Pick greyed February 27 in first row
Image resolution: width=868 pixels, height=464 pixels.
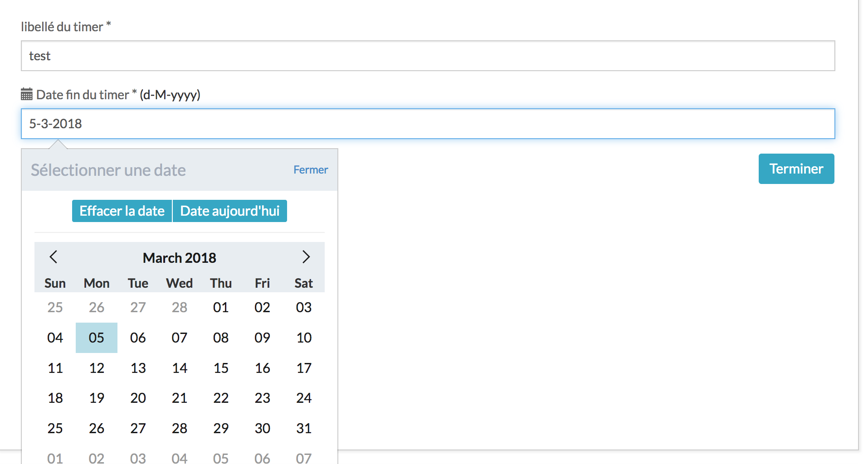[138, 307]
